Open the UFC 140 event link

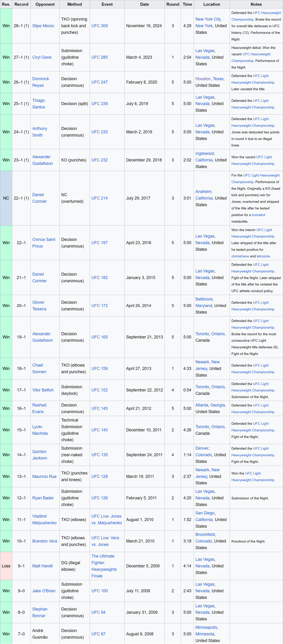100,430
